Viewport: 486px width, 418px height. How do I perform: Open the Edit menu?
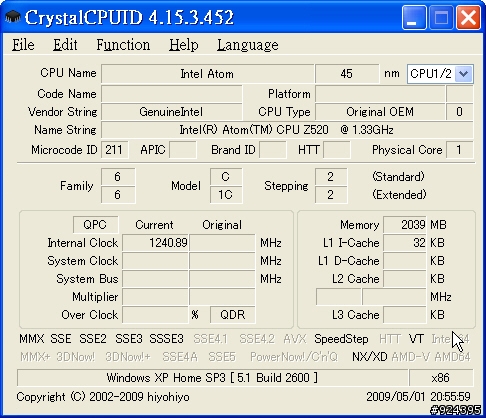point(65,45)
